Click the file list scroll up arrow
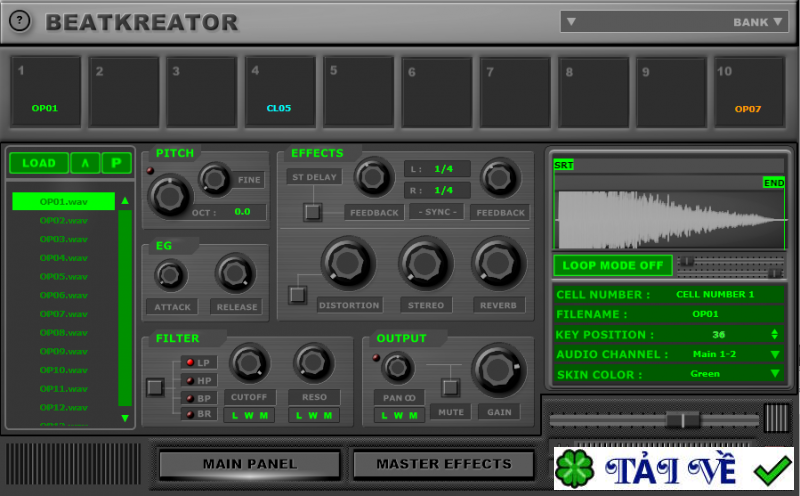This screenshot has height=496, width=800. [125, 201]
